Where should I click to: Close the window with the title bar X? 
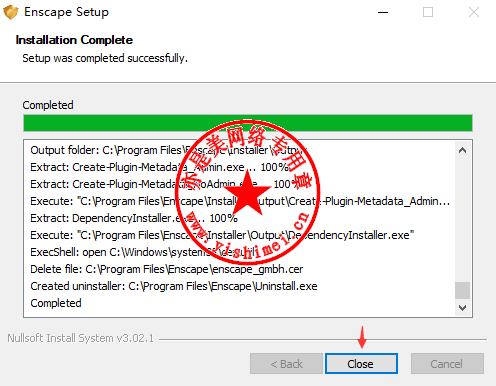474,12
